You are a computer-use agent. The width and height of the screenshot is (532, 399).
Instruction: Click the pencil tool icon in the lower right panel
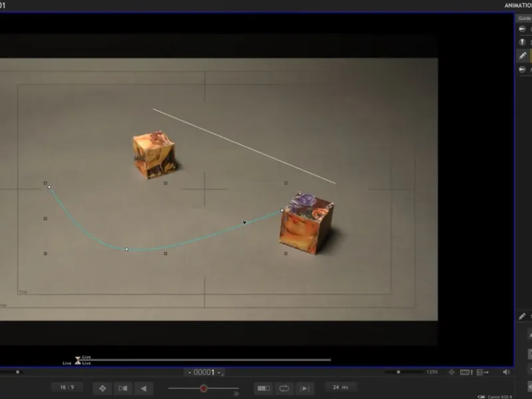[522, 317]
